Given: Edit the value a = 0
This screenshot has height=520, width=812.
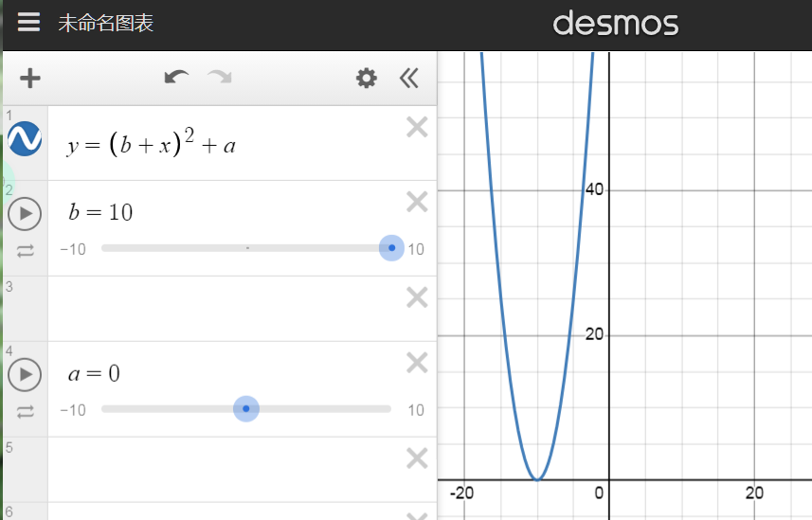Looking at the screenshot, I should coord(94,373).
